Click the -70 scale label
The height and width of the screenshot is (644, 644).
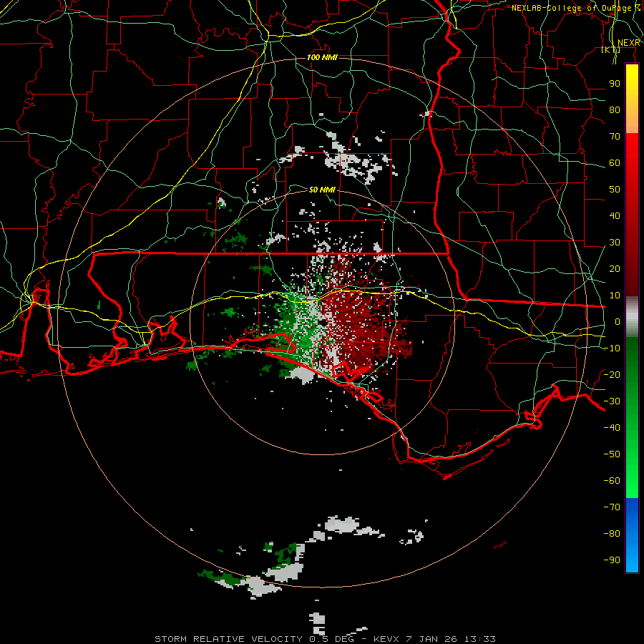click(x=612, y=507)
